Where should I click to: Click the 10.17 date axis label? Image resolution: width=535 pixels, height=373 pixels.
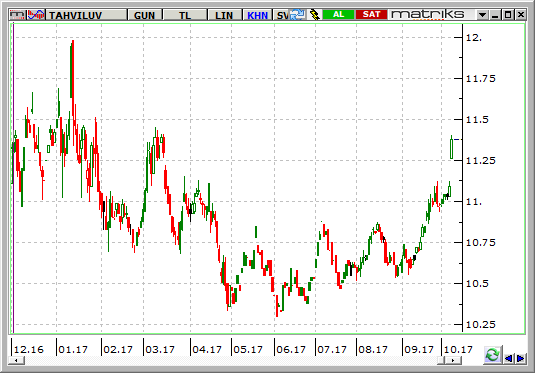[x=458, y=349]
